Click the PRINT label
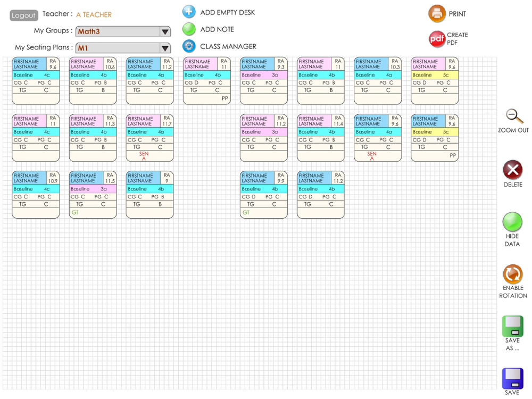The image size is (532, 399). point(458,14)
